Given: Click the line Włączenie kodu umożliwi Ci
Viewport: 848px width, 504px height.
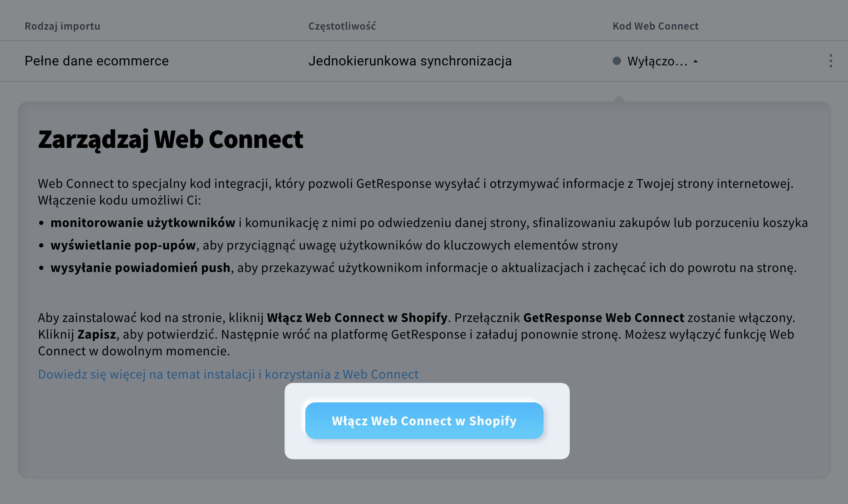Looking at the screenshot, I should (x=120, y=200).
